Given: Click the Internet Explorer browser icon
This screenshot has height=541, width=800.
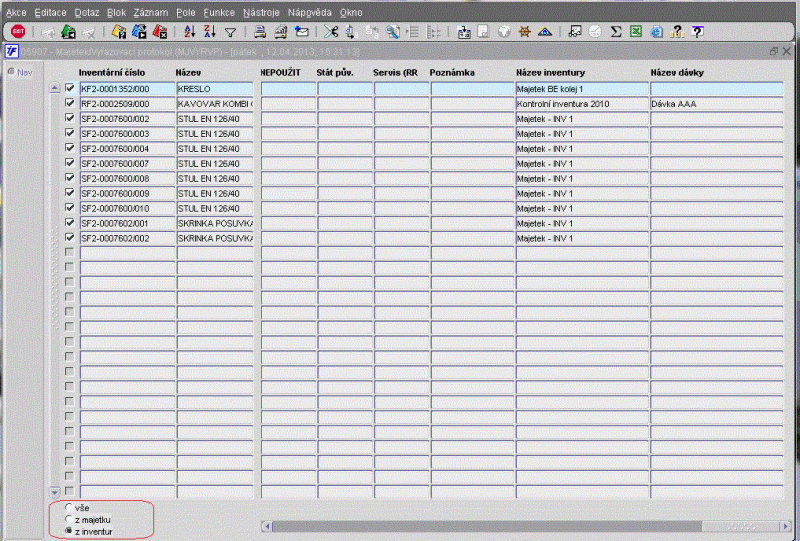Looking at the screenshot, I should tap(657, 32).
